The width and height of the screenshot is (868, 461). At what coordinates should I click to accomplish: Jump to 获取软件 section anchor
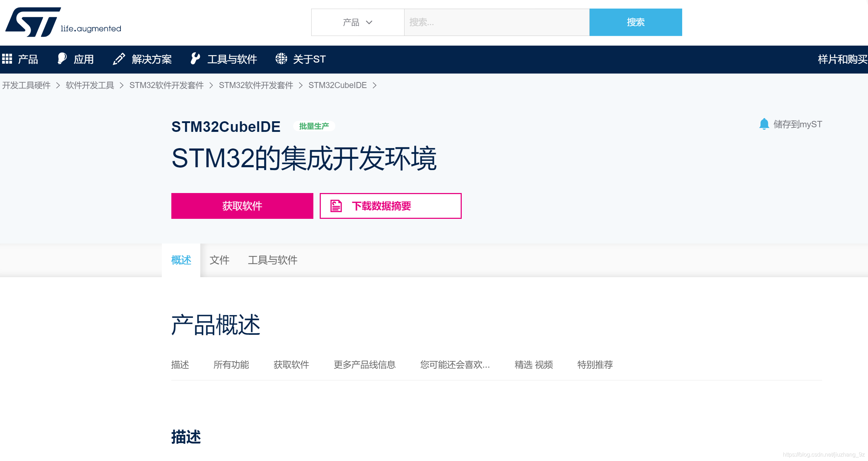click(291, 364)
